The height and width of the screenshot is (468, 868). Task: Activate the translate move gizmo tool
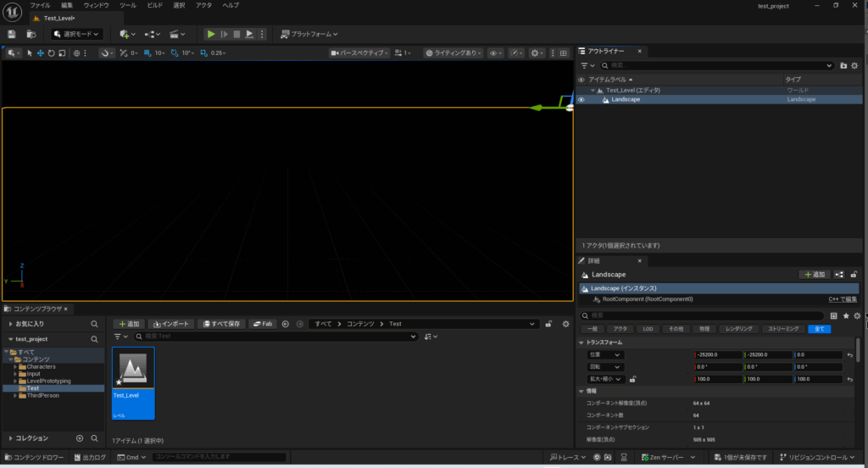(41, 53)
